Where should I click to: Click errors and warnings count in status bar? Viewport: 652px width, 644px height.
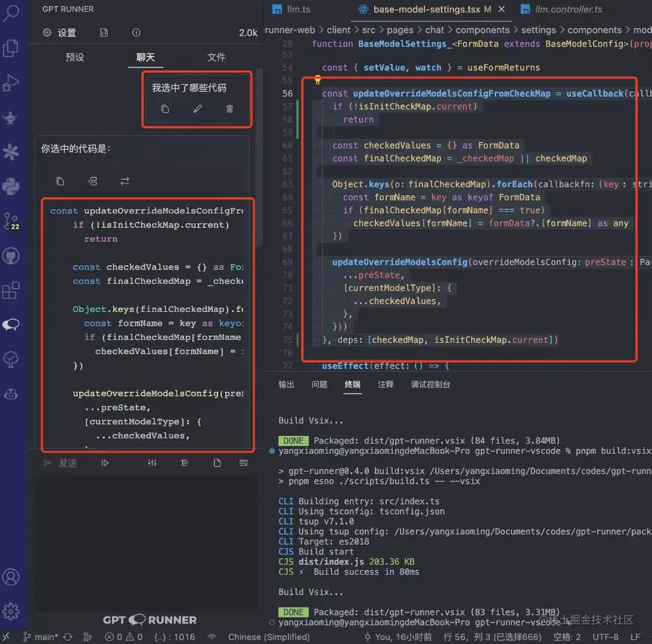tap(123, 637)
